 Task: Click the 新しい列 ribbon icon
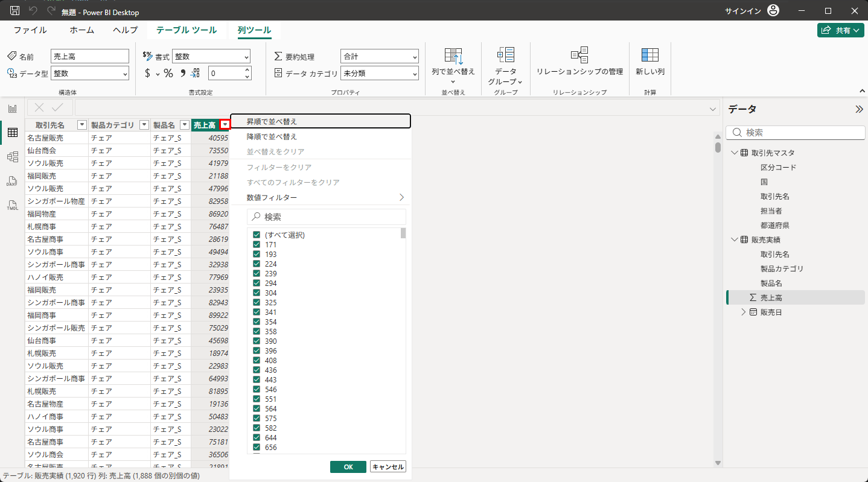[x=650, y=55]
